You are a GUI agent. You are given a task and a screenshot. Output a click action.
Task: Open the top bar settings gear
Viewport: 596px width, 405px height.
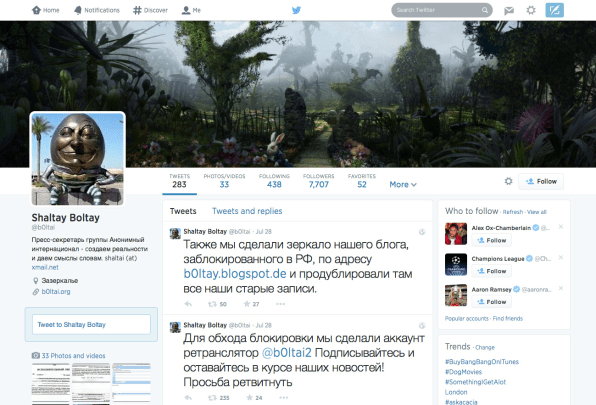[x=531, y=10]
